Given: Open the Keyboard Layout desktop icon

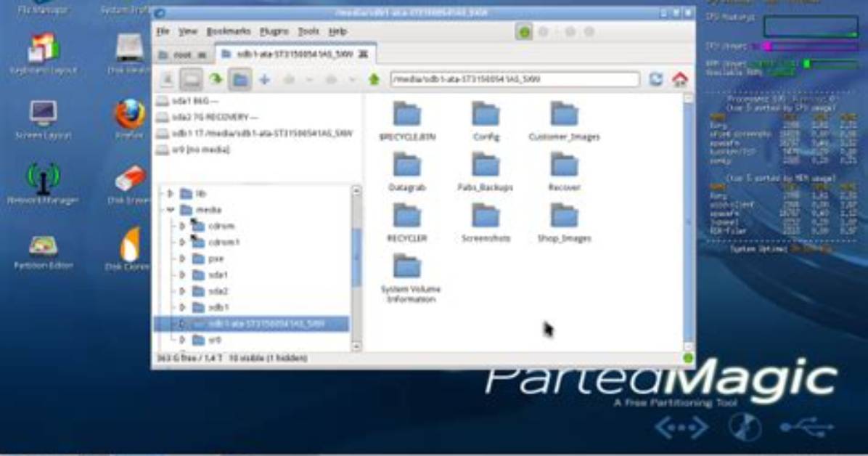Looking at the screenshot, I should click(43, 54).
